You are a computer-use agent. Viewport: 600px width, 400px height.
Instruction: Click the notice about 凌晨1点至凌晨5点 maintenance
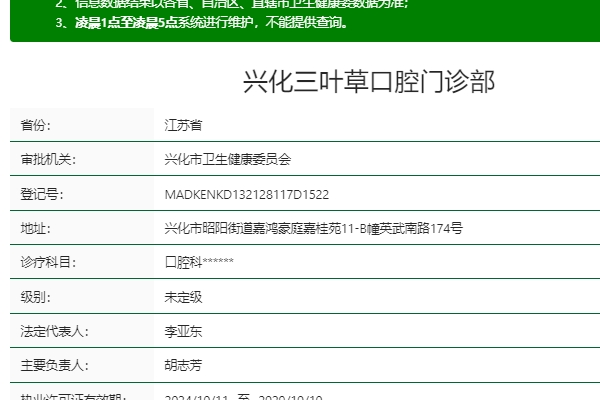pyautogui.click(x=202, y=23)
